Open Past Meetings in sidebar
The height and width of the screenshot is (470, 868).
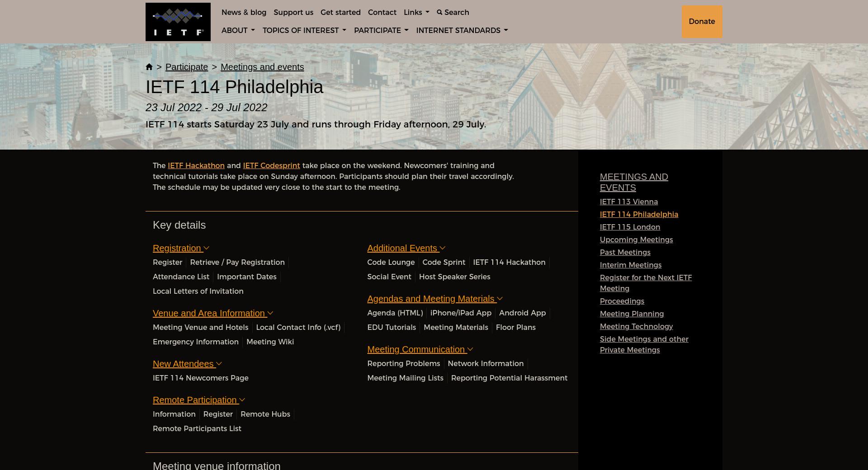pos(625,252)
